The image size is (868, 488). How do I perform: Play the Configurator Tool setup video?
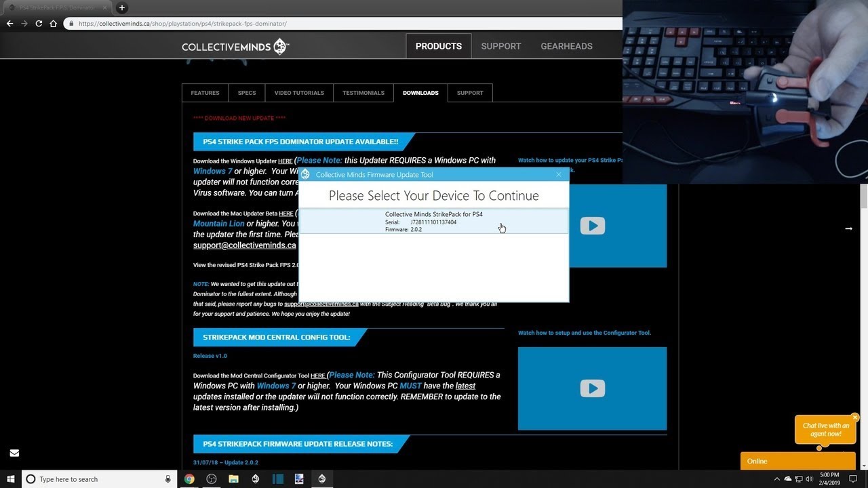click(592, 388)
